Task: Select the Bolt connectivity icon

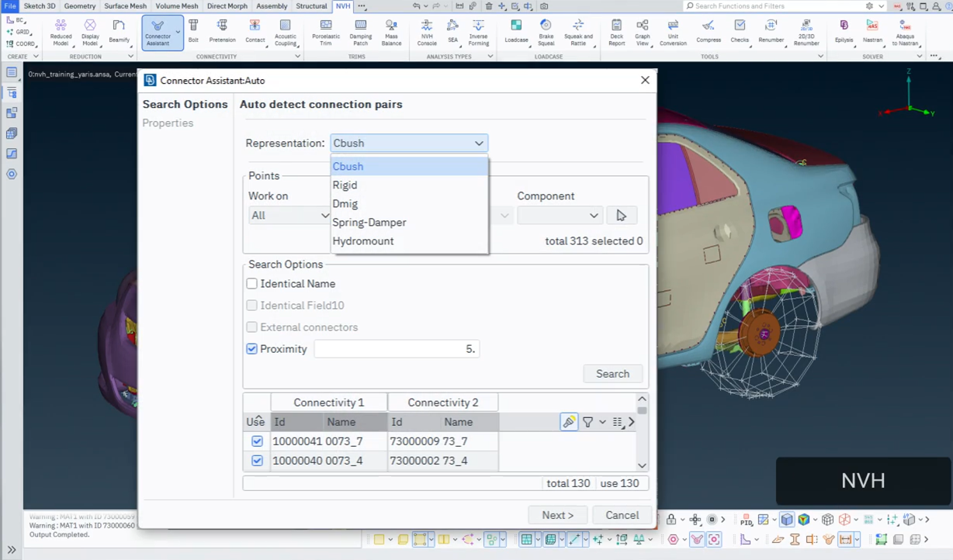Action: click(193, 32)
